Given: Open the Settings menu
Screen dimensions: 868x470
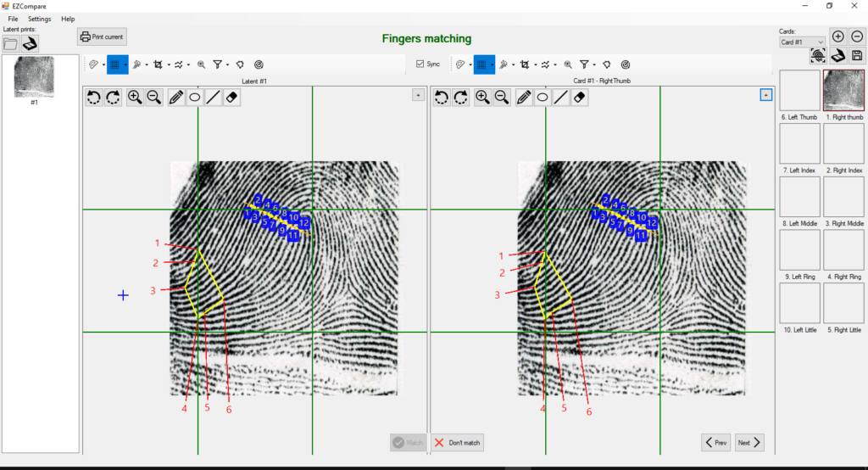Looking at the screenshot, I should [x=39, y=19].
